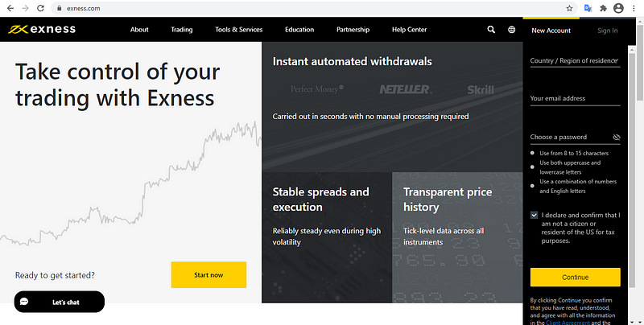The width and height of the screenshot is (644, 325).
Task: Open Chrome's three-dot menu
Action: pyautogui.click(x=634, y=8)
